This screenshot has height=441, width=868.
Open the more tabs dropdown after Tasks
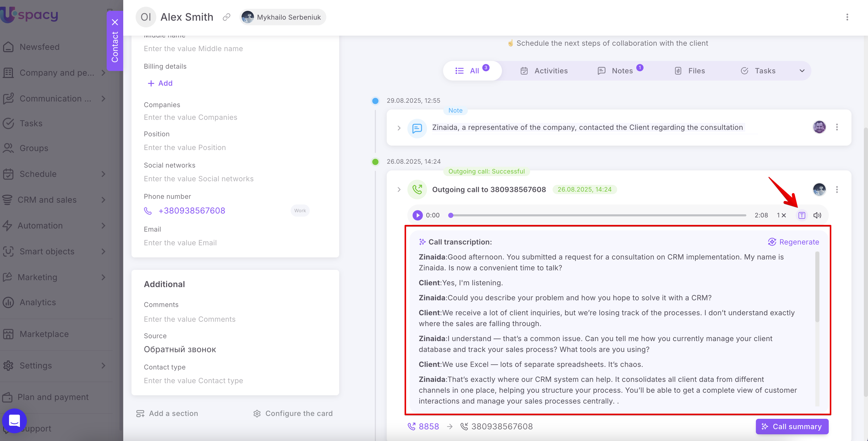coord(802,71)
